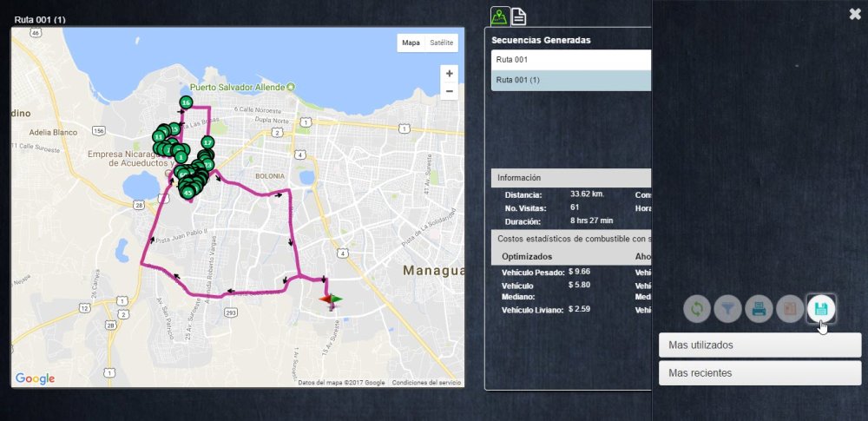Open the map view tab icon
The image size is (868, 421).
click(x=500, y=16)
